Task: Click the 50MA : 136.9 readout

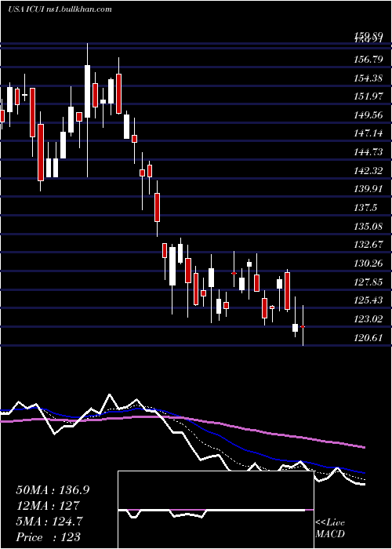Action: [53, 490]
